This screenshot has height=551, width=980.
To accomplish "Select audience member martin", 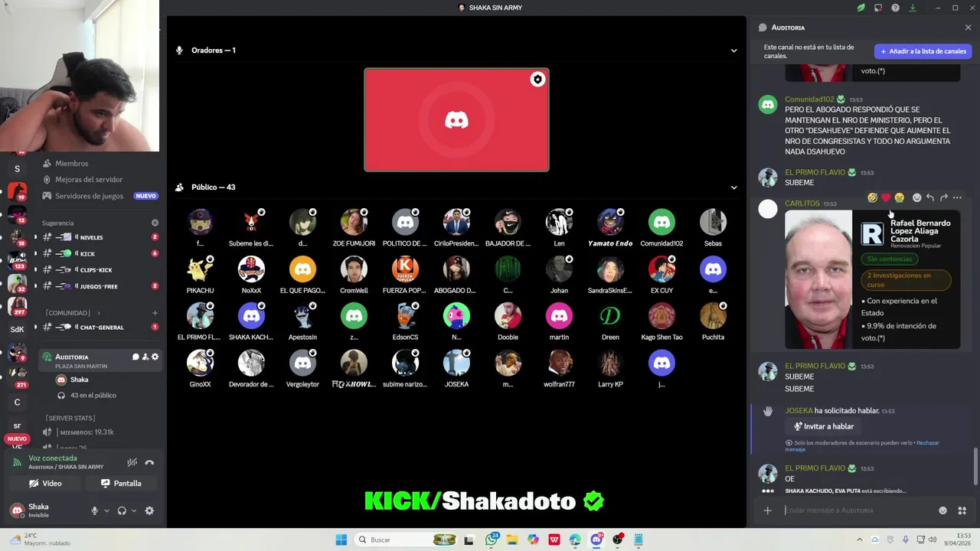I will (559, 321).
